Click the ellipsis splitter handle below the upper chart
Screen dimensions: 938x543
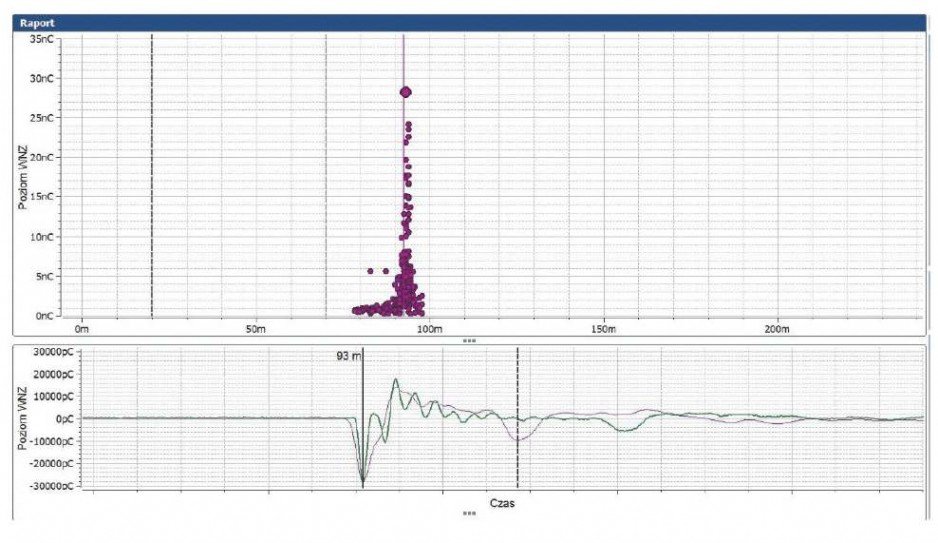point(469,341)
